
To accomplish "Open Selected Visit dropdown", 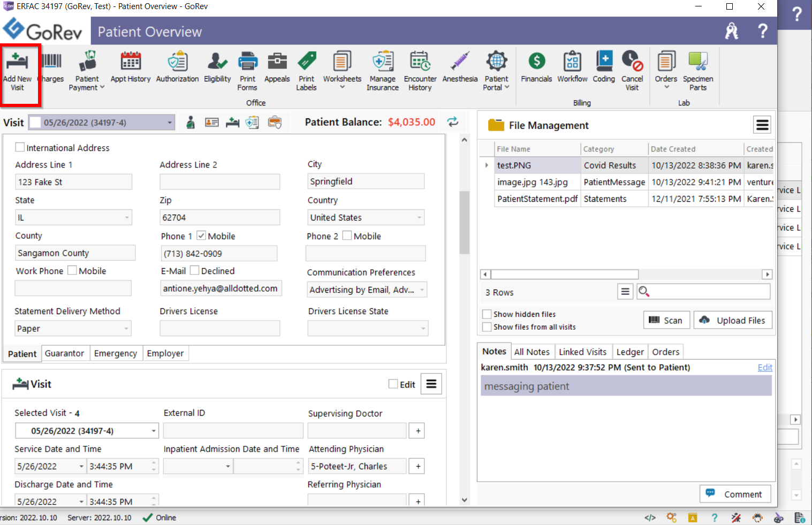I will 154,431.
